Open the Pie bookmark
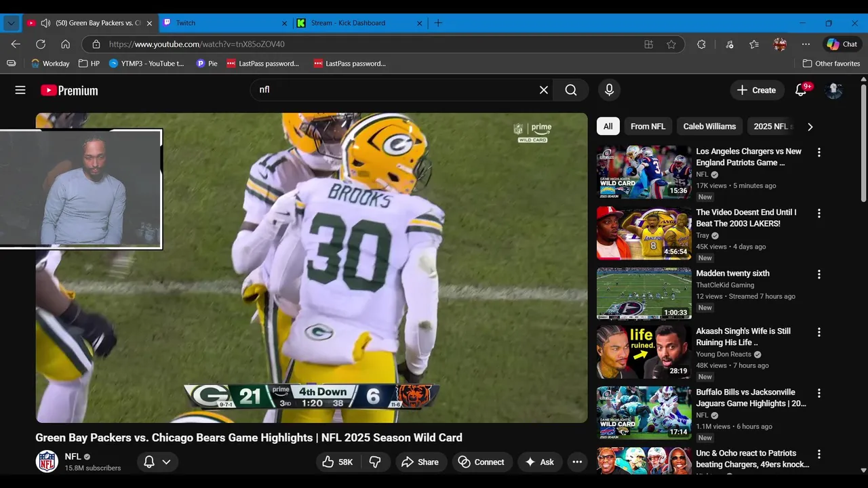868x488 pixels. [207, 64]
